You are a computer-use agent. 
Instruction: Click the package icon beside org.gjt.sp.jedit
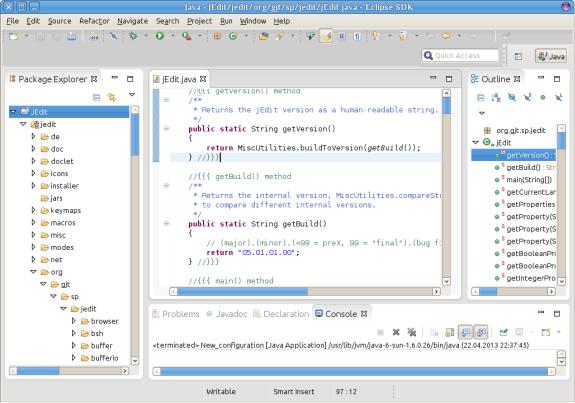487,130
